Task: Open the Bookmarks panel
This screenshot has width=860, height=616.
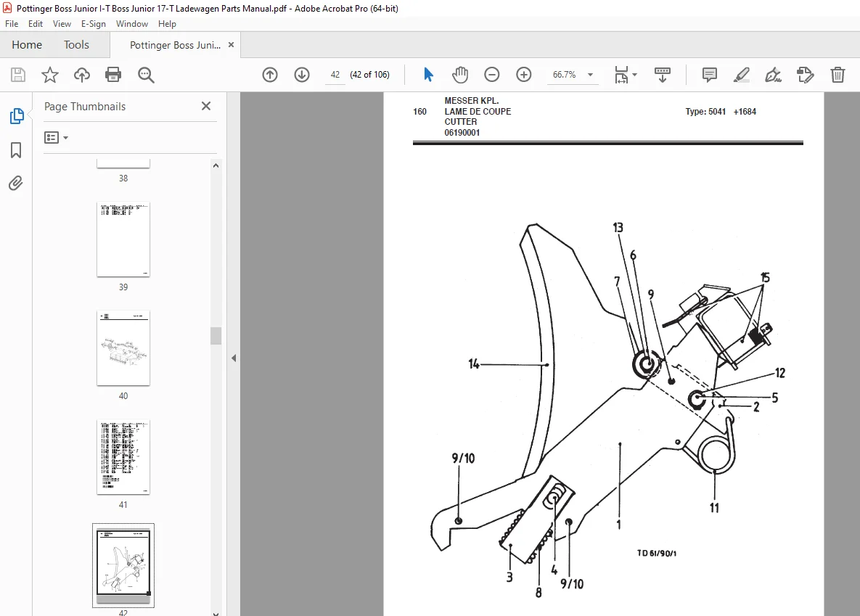Action: pyautogui.click(x=16, y=150)
